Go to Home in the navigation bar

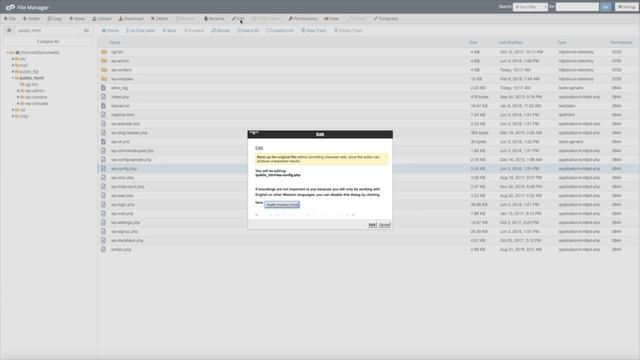point(110,31)
